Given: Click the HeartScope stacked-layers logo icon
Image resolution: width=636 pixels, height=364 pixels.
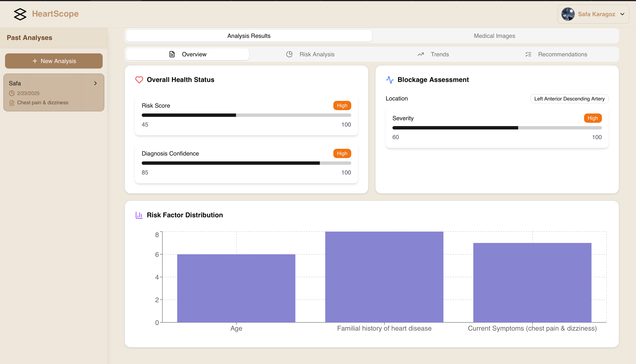Looking at the screenshot, I should click(20, 14).
